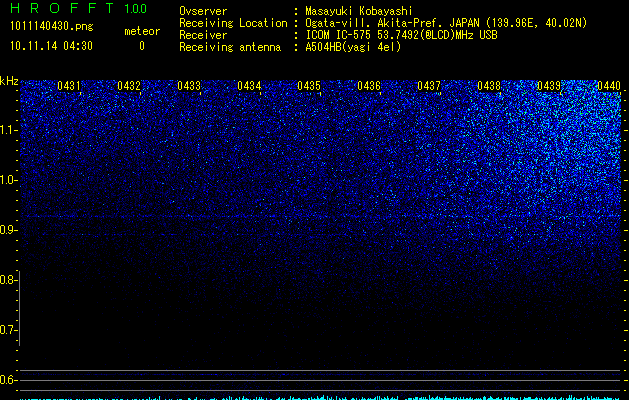This screenshot has width=629, height=400.
Task: Click the timestamp 10.11.14 04:30
Action: (x=51, y=46)
